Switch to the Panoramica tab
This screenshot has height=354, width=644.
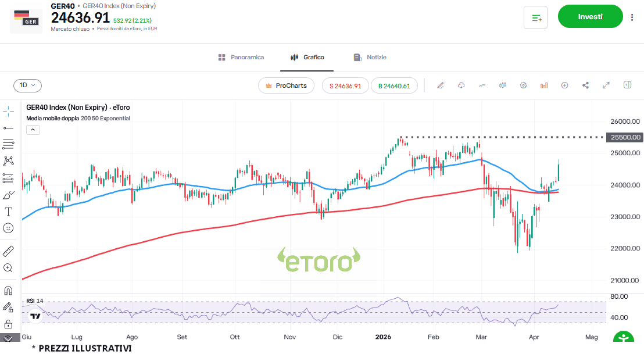(241, 58)
